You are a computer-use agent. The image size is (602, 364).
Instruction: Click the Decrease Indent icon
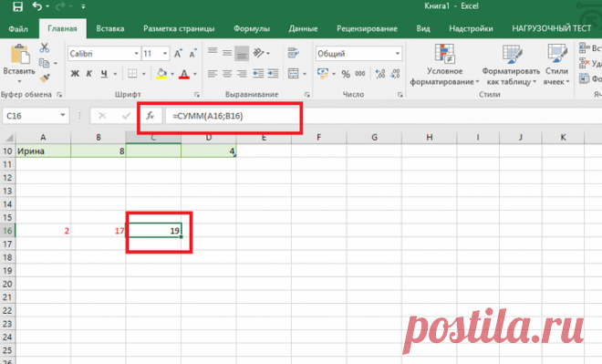(258, 73)
